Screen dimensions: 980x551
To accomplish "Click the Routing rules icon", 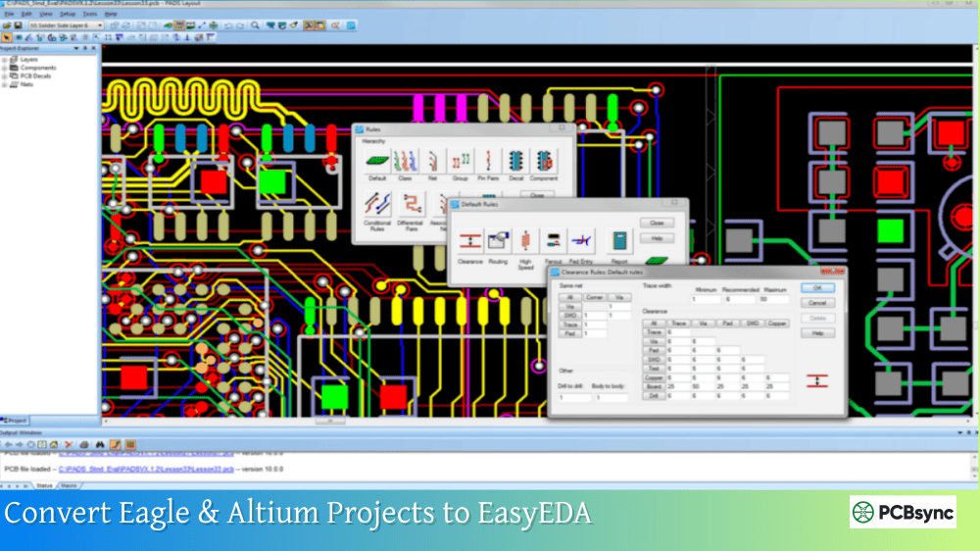I will click(498, 240).
